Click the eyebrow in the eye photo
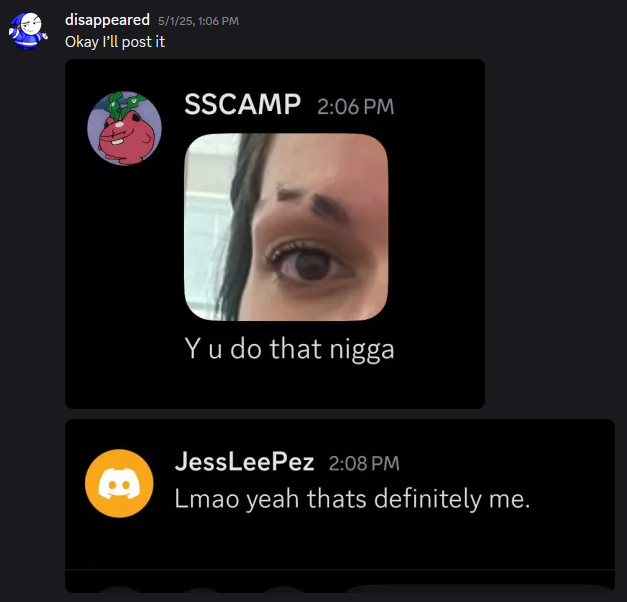 pyautogui.click(x=312, y=203)
